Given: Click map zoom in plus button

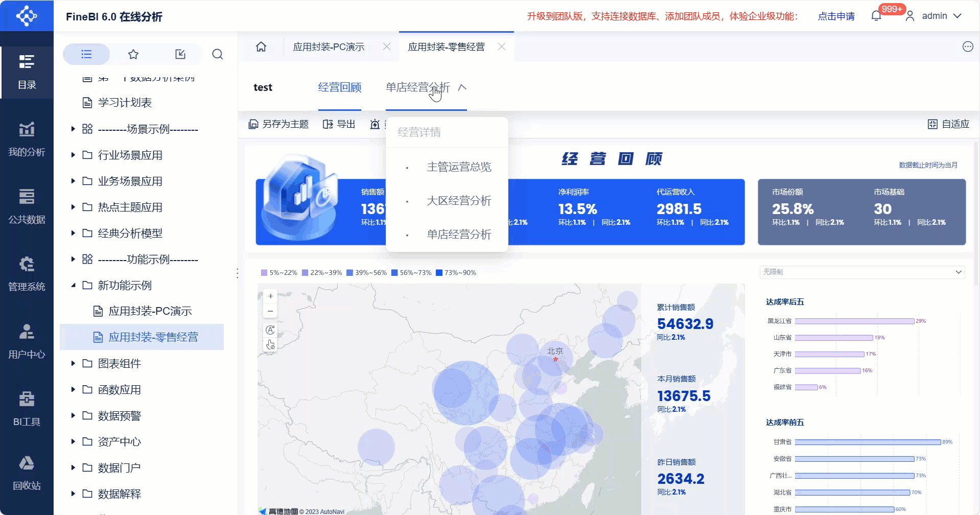Looking at the screenshot, I should [x=270, y=296].
